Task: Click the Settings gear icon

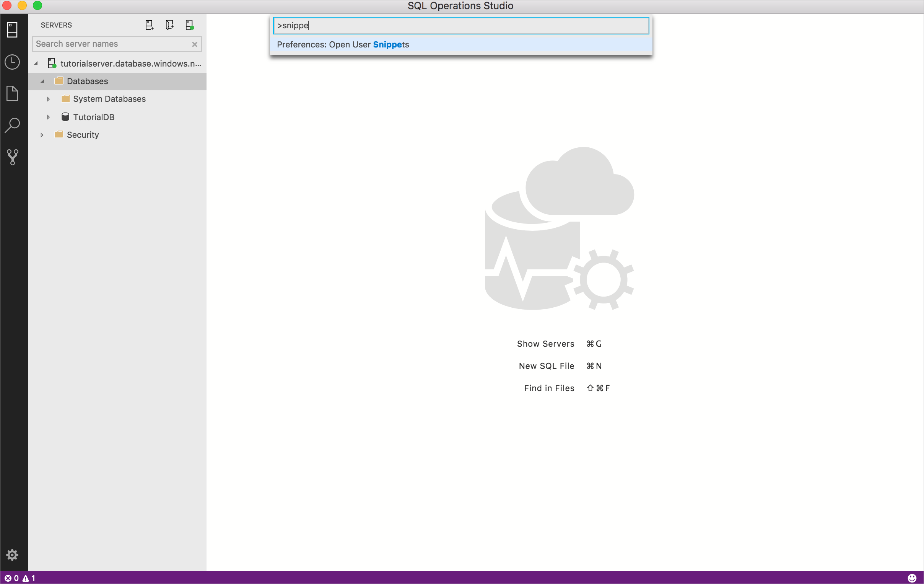Action: 12,555
